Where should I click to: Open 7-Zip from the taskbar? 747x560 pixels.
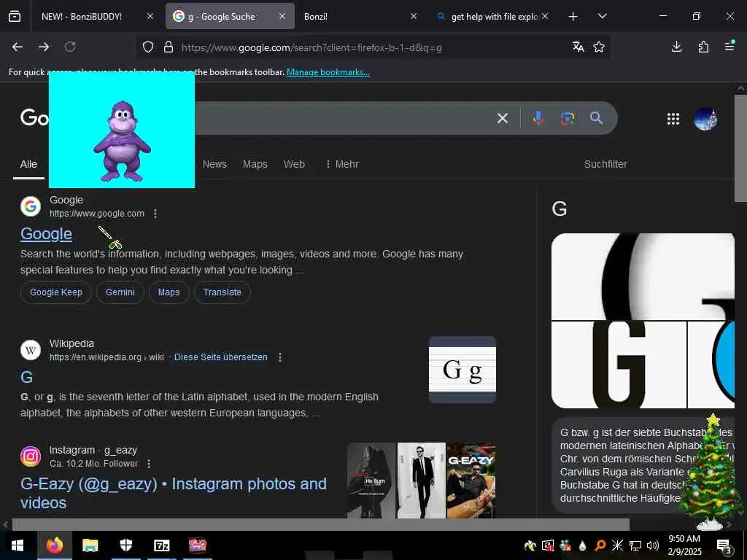161,545
